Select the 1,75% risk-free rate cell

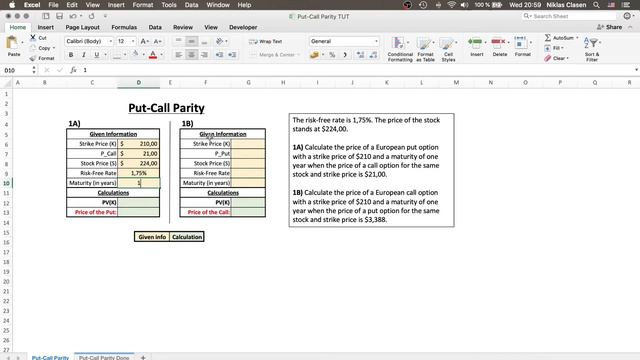tap(139, 173)
